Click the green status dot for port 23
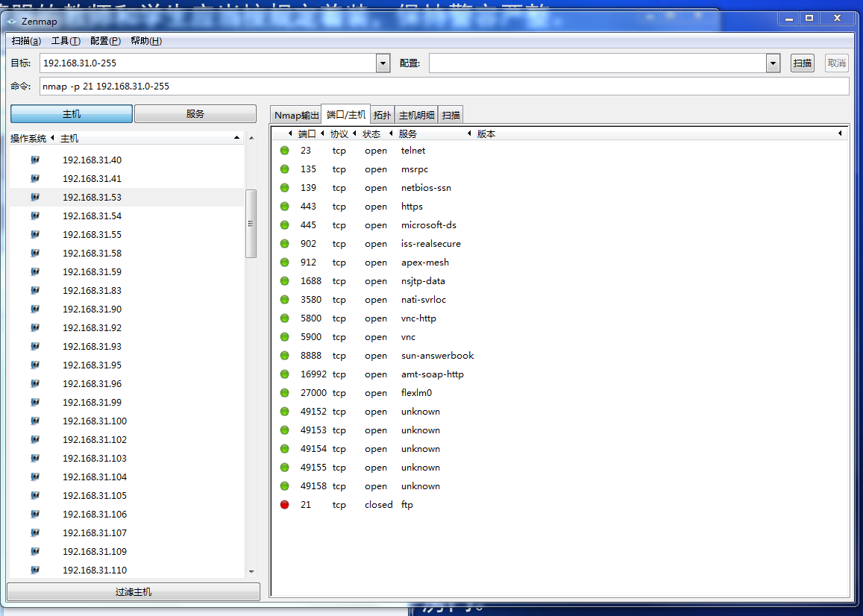Viewport: 863px width, 616px height. pos(284,151)
